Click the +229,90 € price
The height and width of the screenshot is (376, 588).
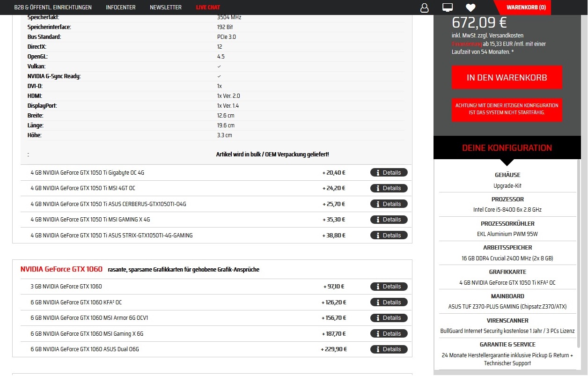tap(333, 349)
